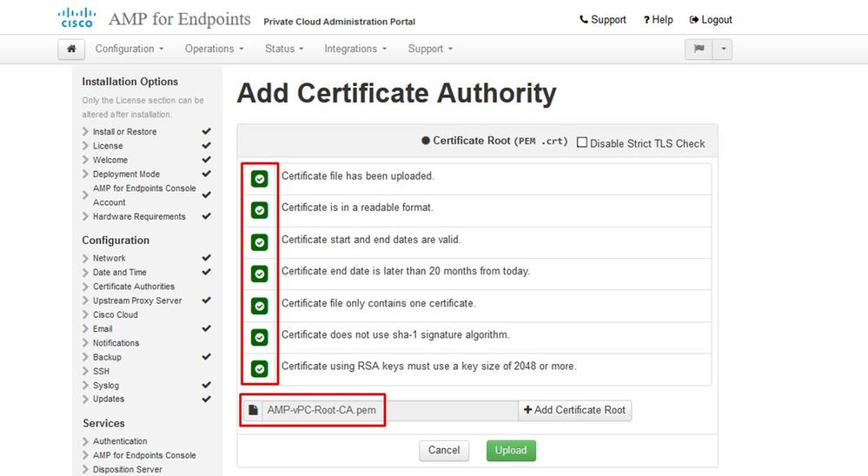Open the Help link

(x=659, y=20)
